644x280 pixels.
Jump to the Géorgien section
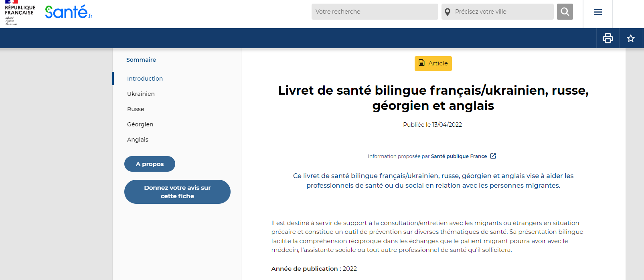[140, 124]
